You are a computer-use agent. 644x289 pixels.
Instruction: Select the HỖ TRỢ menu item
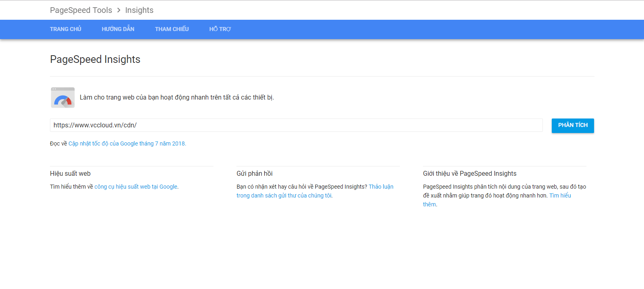220,29
